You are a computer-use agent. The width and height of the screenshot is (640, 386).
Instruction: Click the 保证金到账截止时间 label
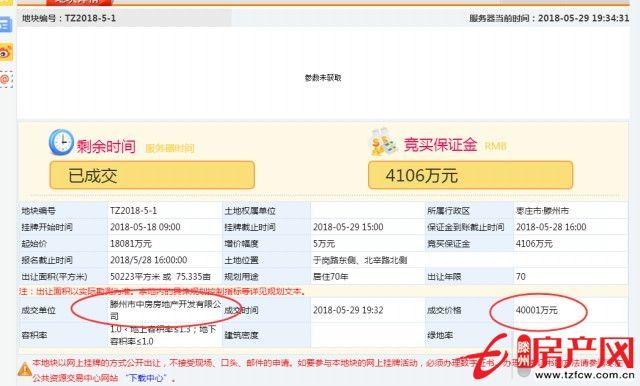pos(466,227)
